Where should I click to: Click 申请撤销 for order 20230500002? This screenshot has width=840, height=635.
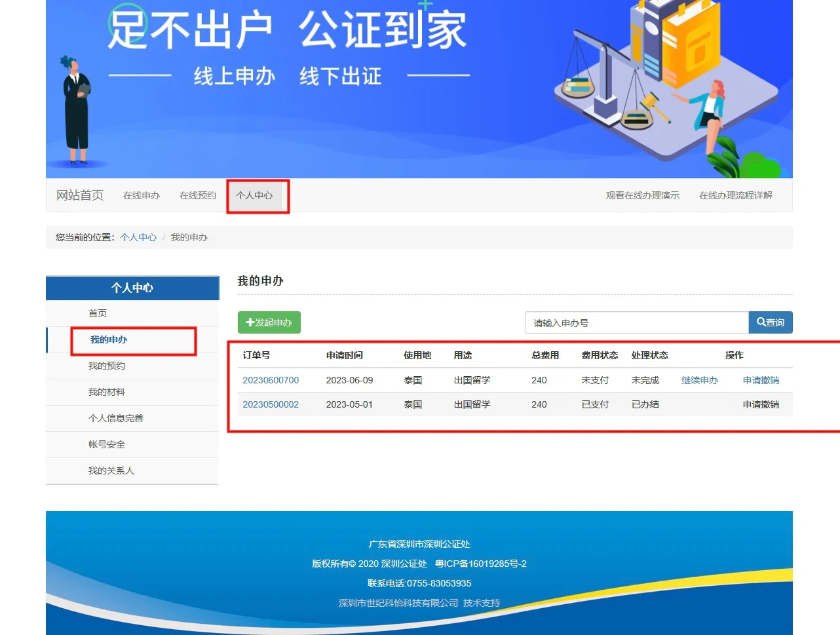coord(761,404)
